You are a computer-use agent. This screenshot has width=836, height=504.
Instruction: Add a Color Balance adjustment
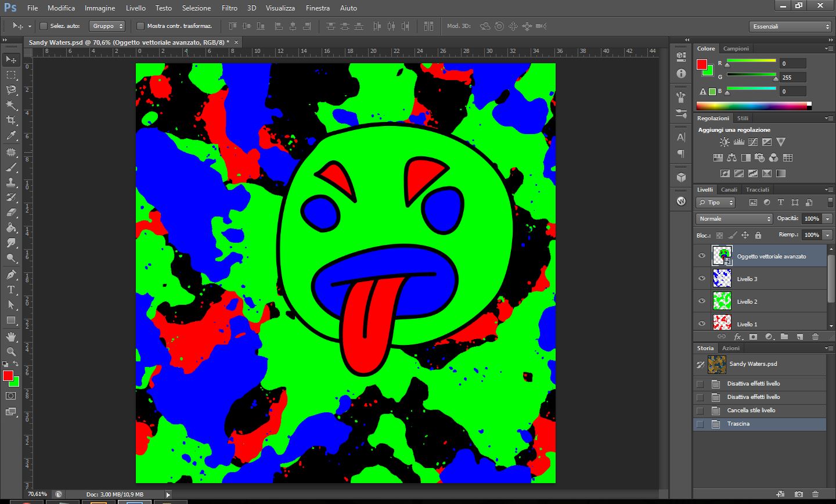732,157
